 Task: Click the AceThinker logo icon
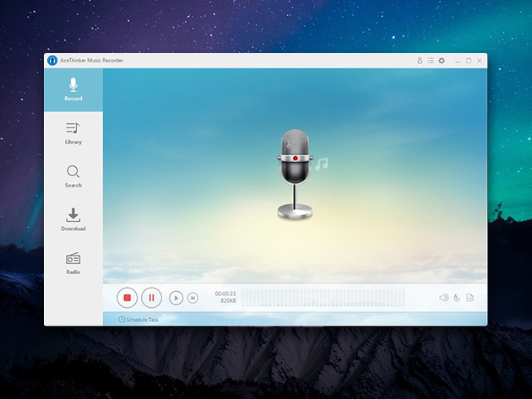coord(52,61)
